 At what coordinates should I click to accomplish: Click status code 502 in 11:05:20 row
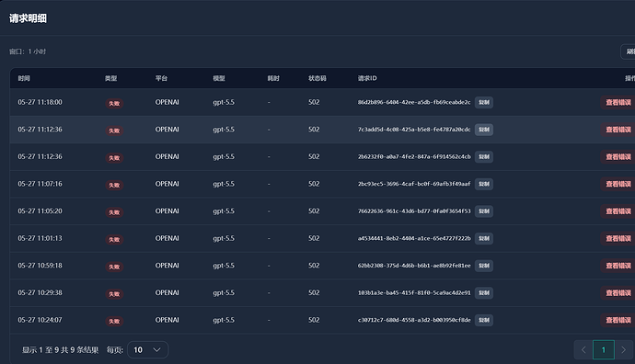314,210
